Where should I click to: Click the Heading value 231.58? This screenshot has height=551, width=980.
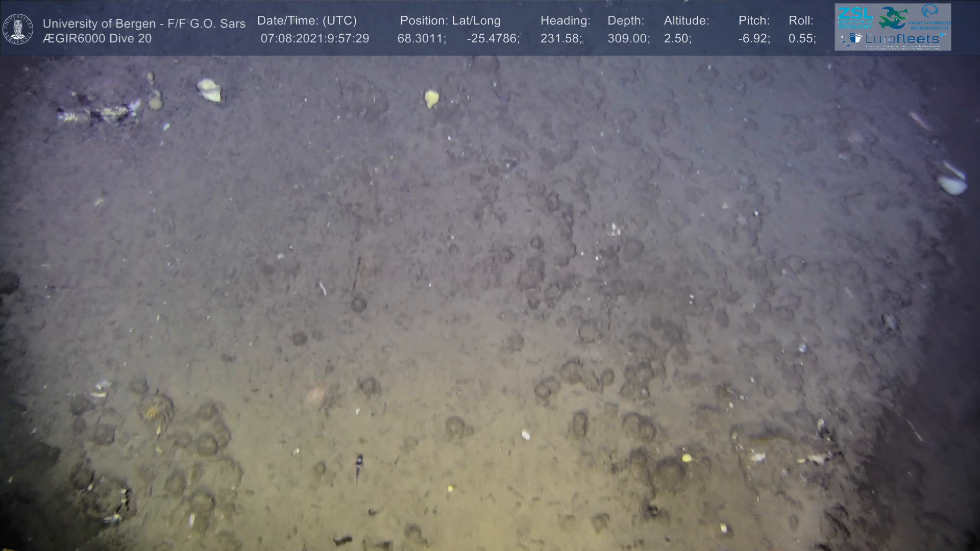560,39
